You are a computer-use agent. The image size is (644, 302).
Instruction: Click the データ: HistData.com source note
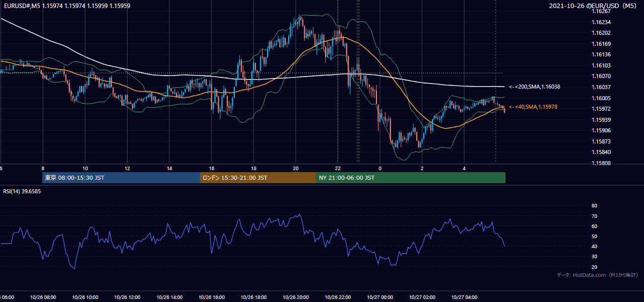[x=597, y=275]
